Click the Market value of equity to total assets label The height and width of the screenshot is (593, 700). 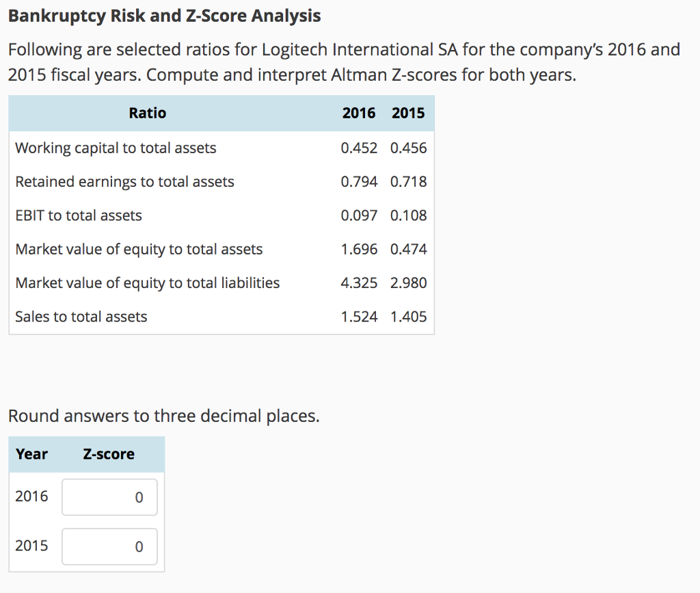tap(139, 249)
